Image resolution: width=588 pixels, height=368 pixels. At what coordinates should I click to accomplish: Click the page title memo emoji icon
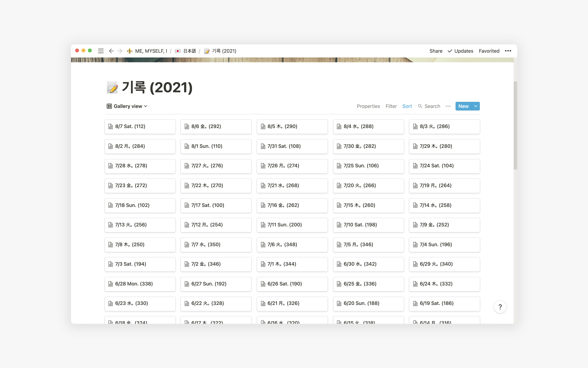click(x=112, y=87)
